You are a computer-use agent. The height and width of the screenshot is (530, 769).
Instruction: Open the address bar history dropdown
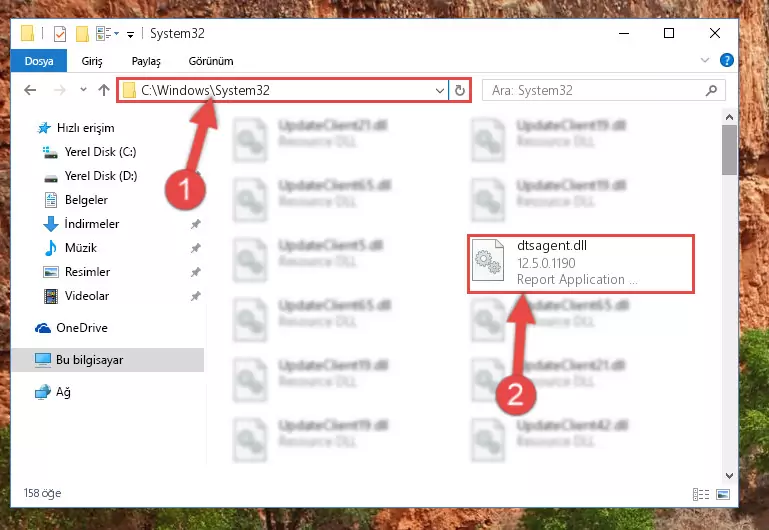click(x=439, y=90)
